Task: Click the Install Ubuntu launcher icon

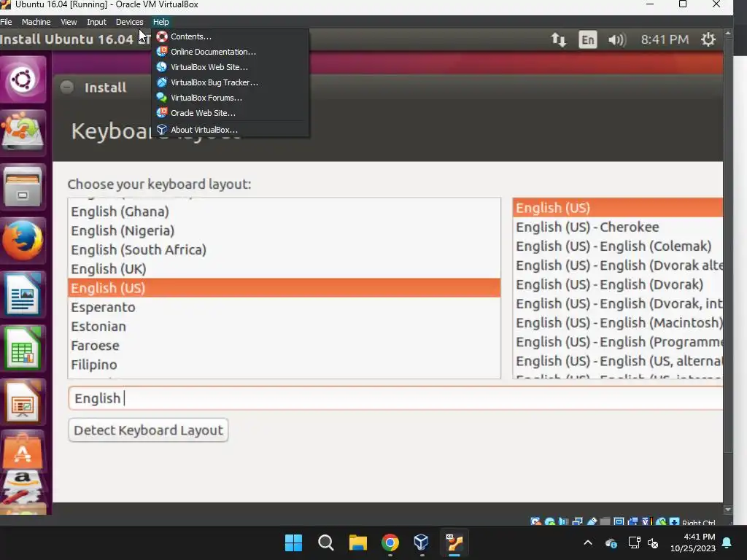Action: coord(23,132)
